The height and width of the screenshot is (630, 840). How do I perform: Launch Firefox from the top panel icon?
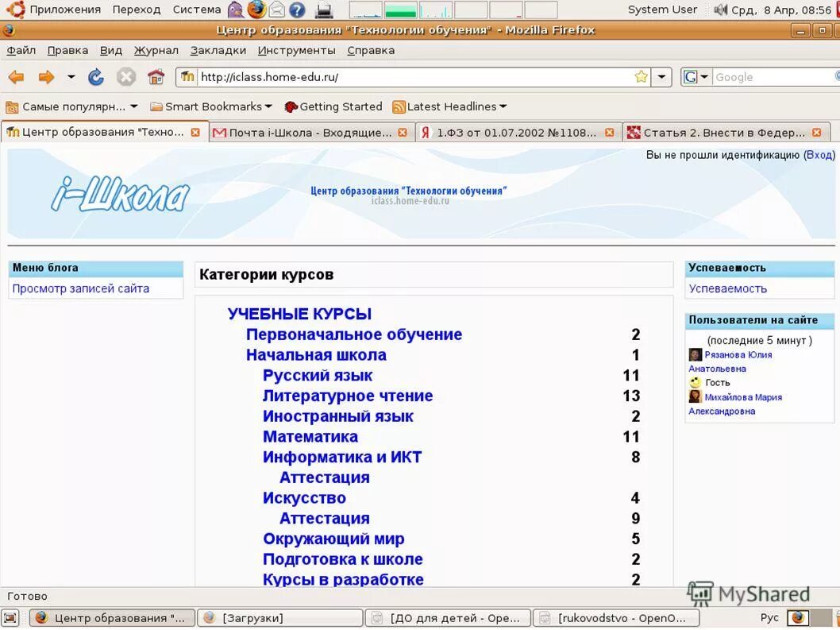[x=256, y=9]
